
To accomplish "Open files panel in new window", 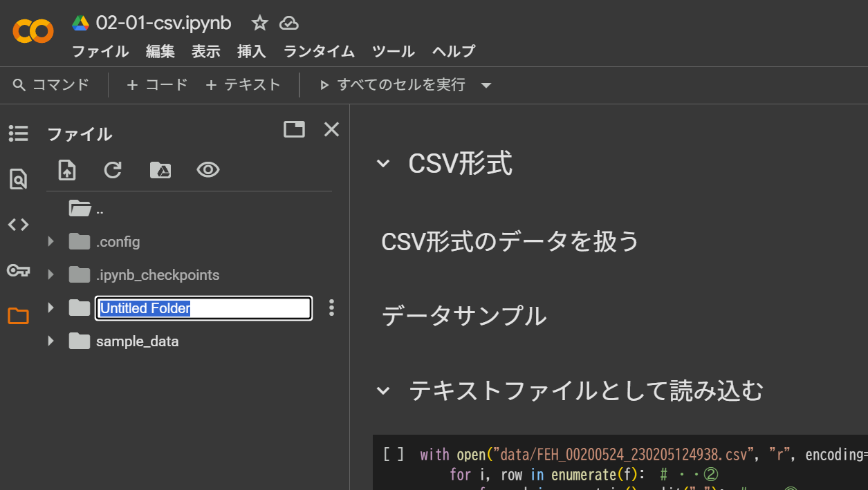I will 294,129.
